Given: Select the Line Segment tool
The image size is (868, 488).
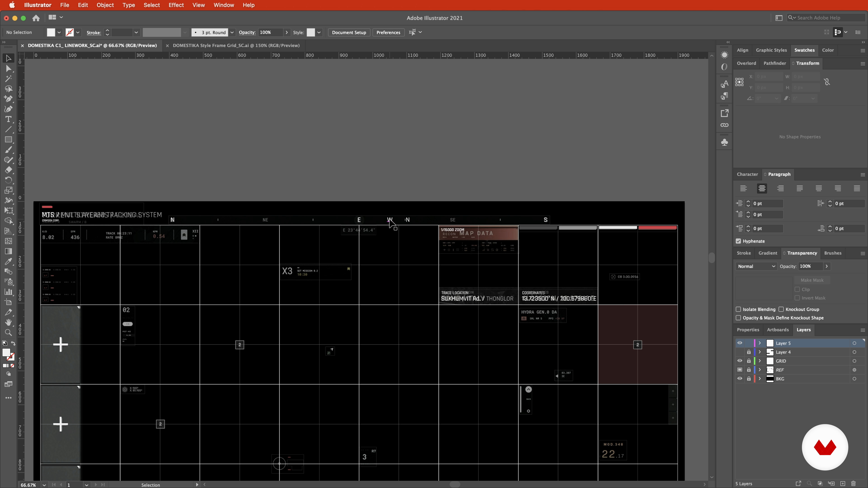Looking at the screenshot, I should pos(8,129).
